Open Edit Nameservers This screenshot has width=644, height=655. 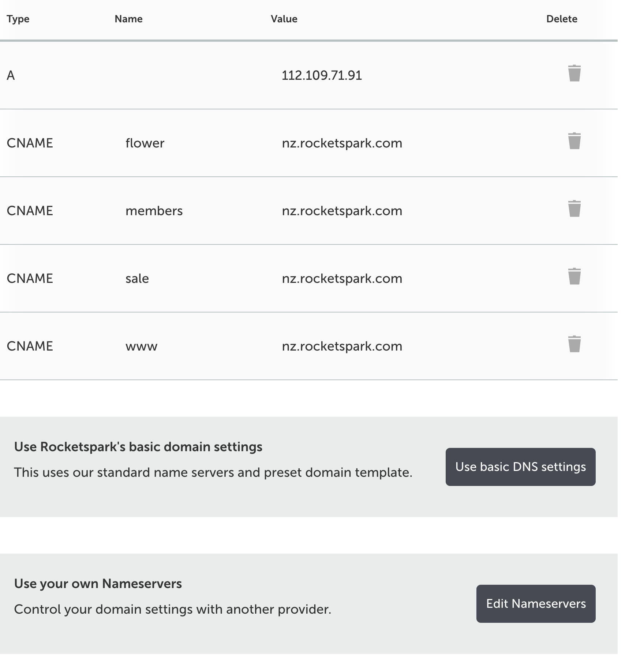coord(536,604)
